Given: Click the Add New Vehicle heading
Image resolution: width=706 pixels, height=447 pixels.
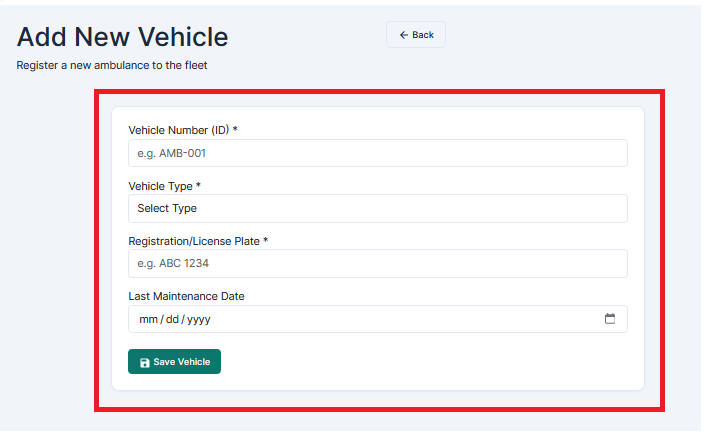Looking at the screenshot, I should coord(122,36).
